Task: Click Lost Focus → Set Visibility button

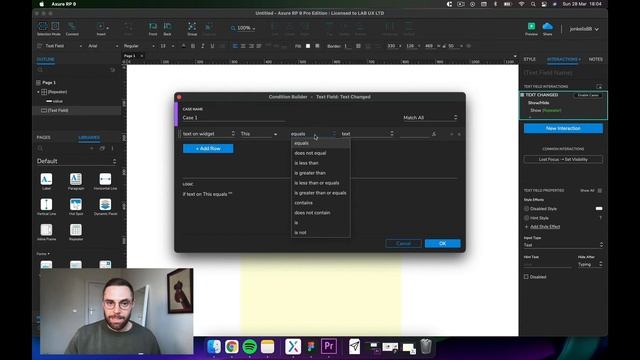Action: click(x=563, y=159)
